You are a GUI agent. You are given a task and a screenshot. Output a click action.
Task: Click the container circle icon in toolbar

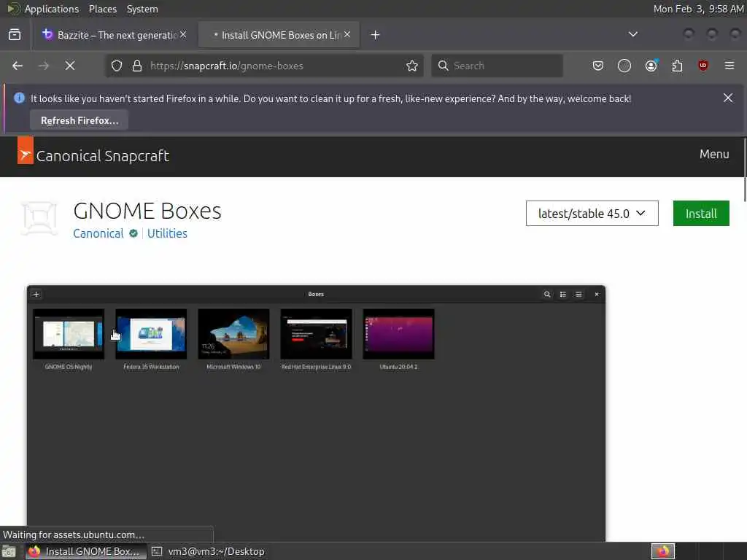click(624, 66)
